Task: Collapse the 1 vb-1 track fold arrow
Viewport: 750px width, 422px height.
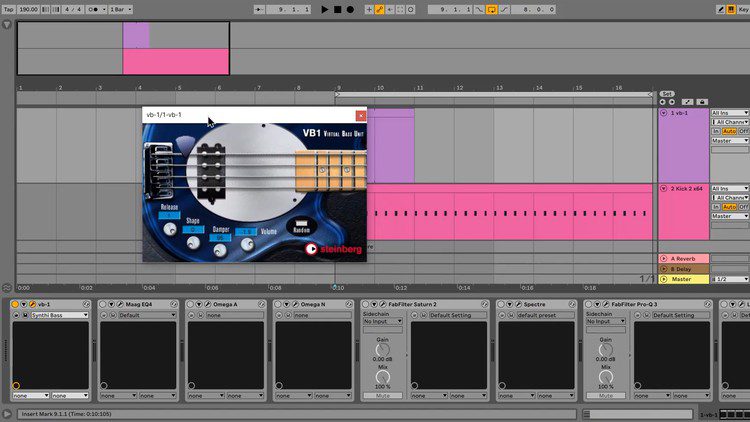Action: point(663,113)
